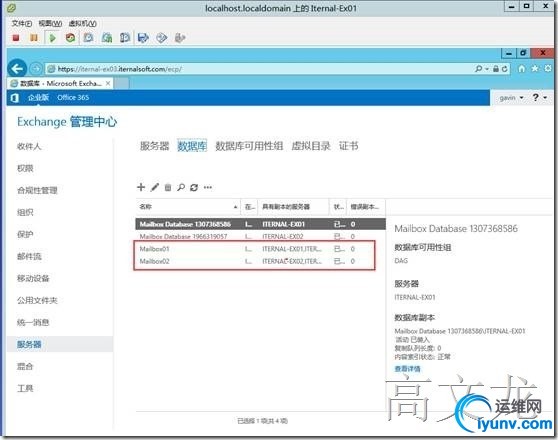
Task: Edit the selected database with the pencil icon
Action: point(154,187)
